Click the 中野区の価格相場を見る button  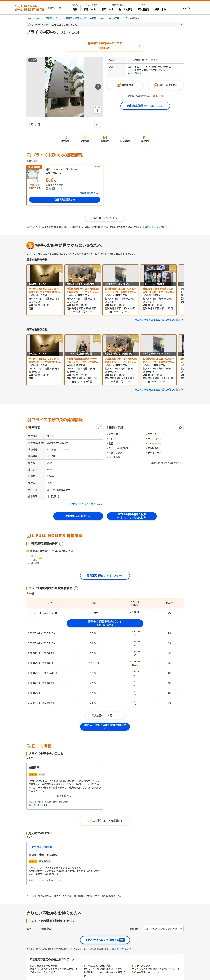(132, 516)
